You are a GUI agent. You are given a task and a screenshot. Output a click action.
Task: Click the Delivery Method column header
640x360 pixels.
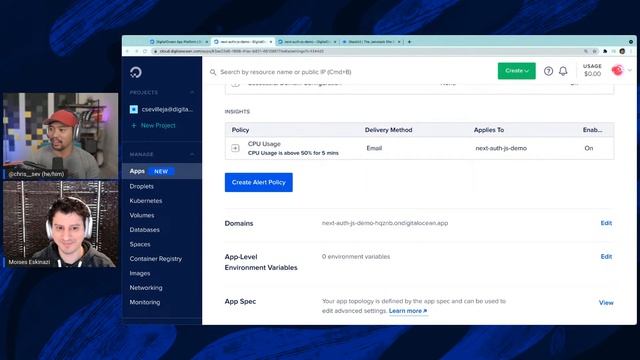pyautogui.click(x=388, y=130)
